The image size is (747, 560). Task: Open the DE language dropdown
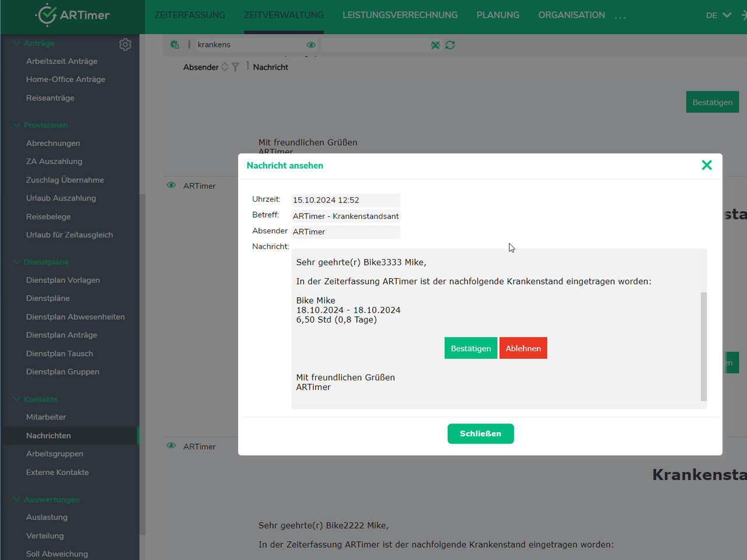[x=718, y=15]
